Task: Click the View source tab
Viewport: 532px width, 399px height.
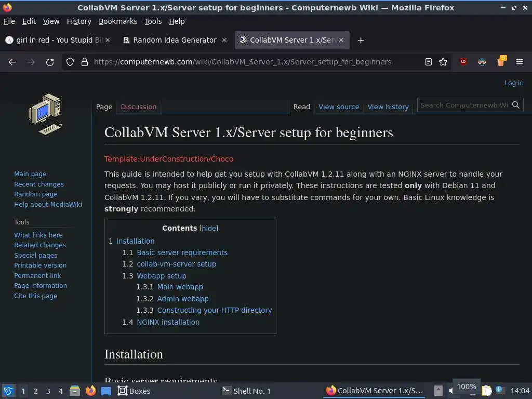Action: pos(339,107)
